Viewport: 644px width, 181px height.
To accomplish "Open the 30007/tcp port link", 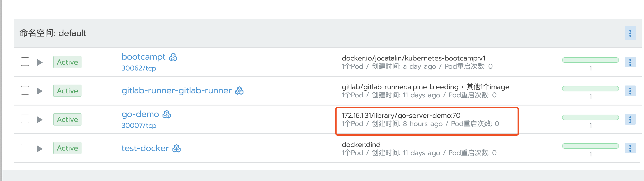I will [x=139, y=125].
